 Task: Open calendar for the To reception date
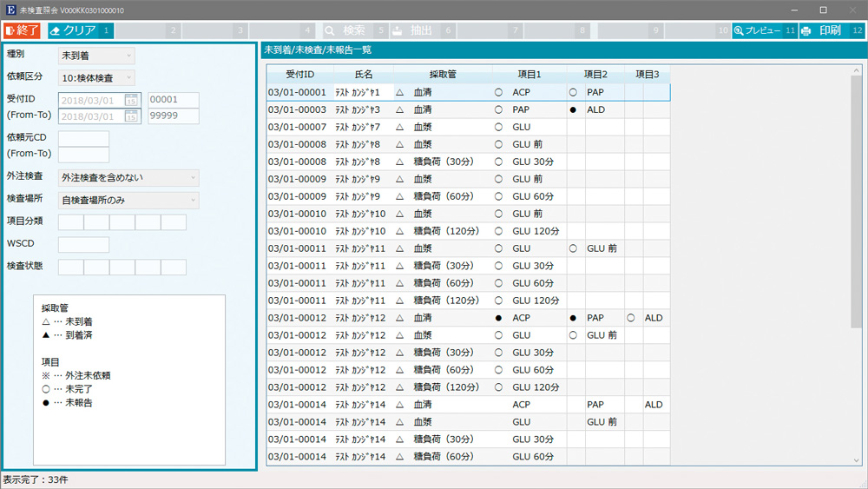pyautogui.click(x=132, y=117)
